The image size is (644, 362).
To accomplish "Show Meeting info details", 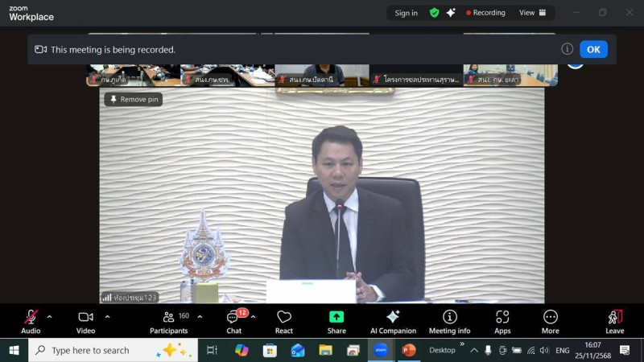I will tap(449, 320).
